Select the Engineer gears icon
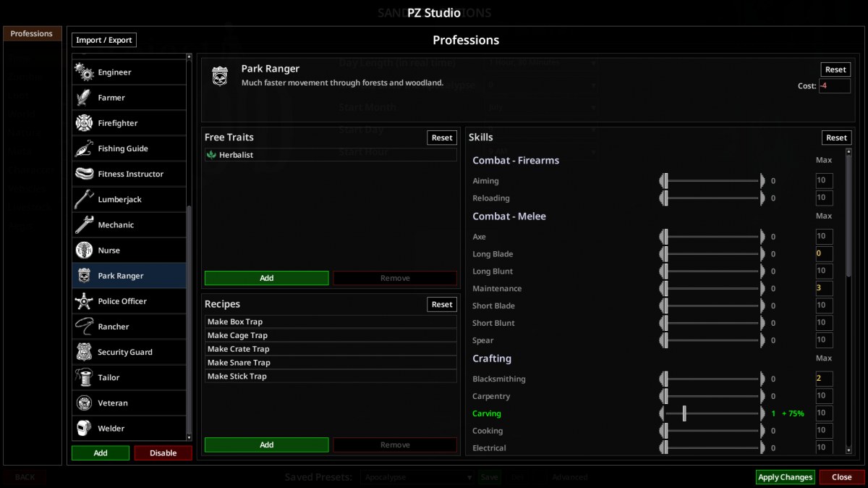Screen dimensions: 868x488 [84, 72]
